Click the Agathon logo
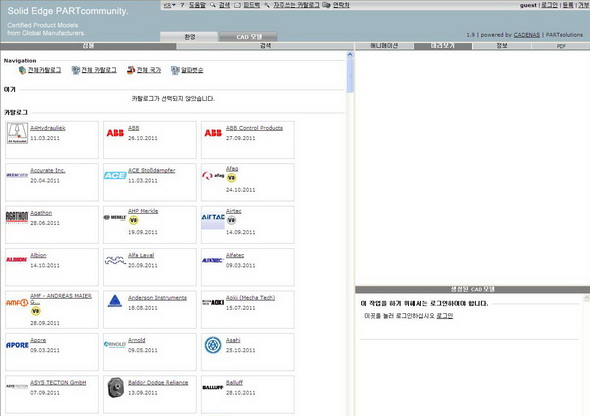 (17, 217)
